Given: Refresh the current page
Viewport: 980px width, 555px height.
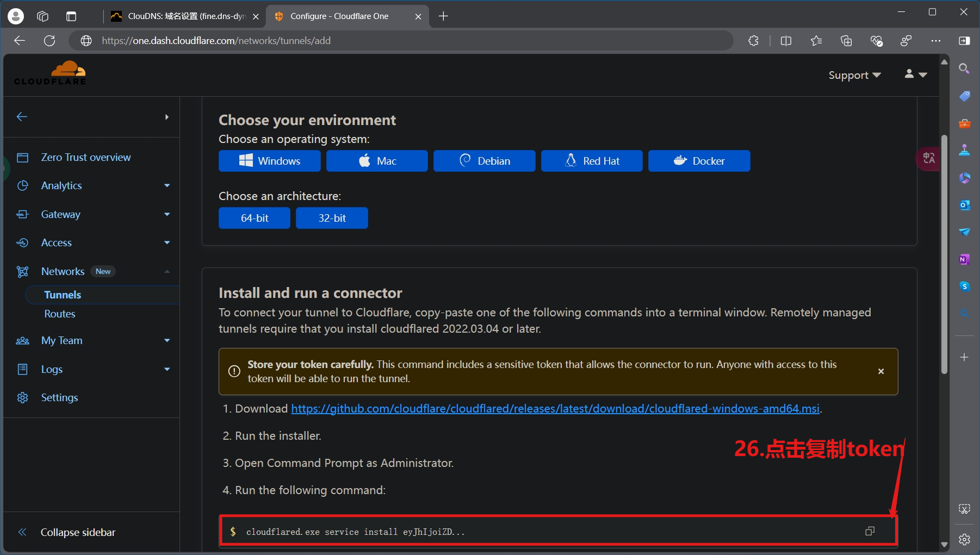Looking at the screenshot, I should [x=49, y=41].
